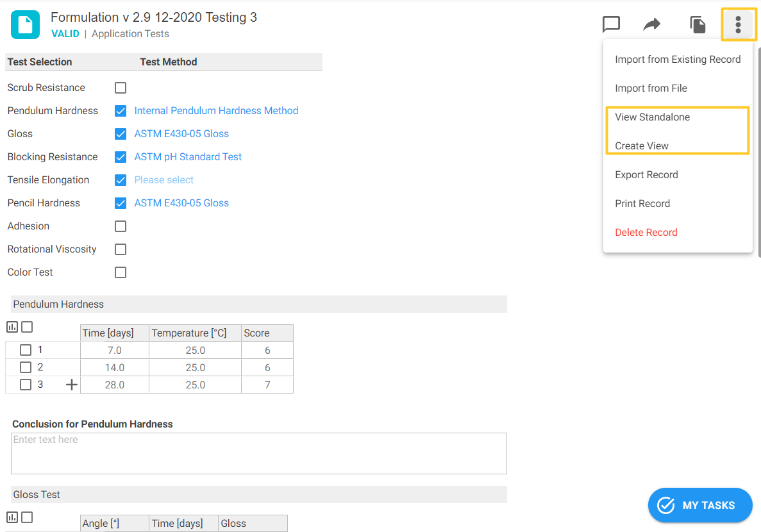Open Pencil Hardness ASTM E430-05 Gloss method
The height and width of the screenshot is (532, 761).
(181, 203)
